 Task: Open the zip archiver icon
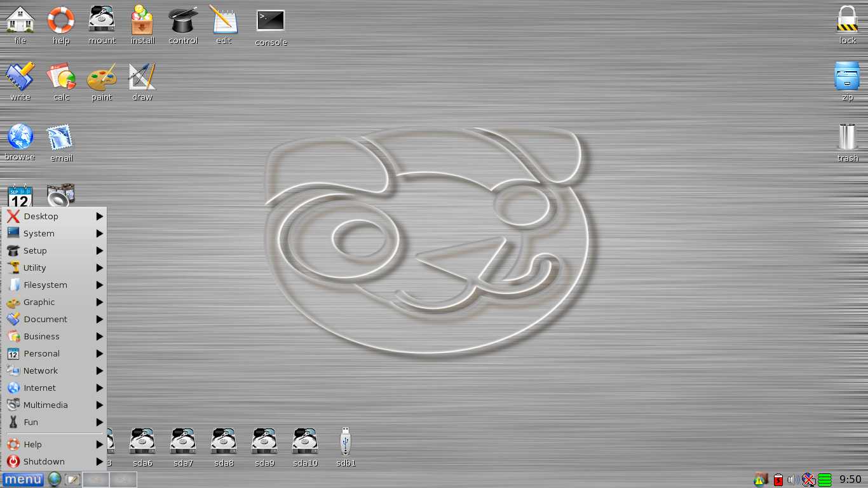pyautogui.click(x=848, y=77)
